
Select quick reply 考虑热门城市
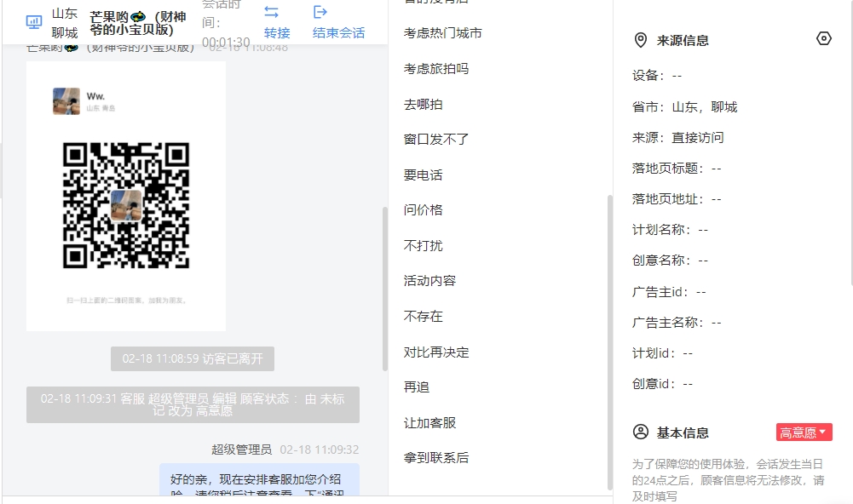[443, 33]
